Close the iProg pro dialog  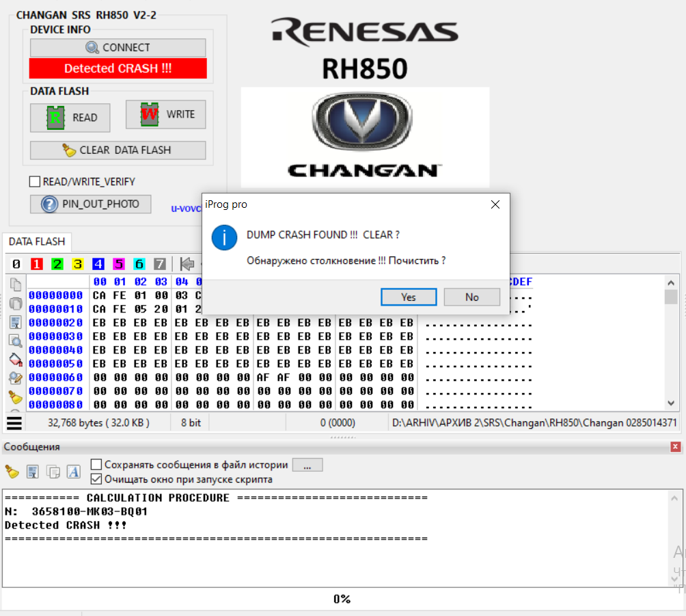click(495, 204)
